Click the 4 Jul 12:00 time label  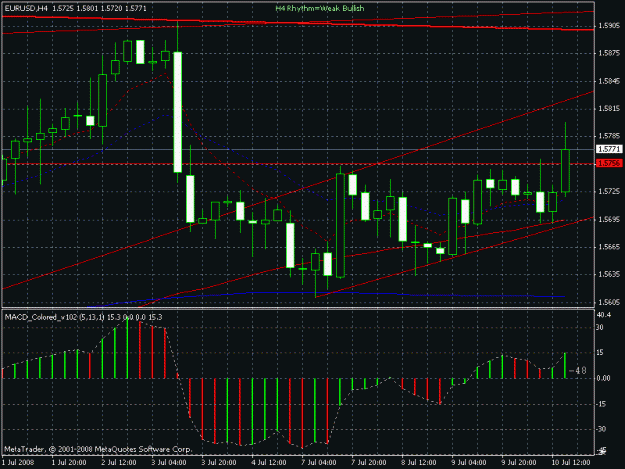269,463
